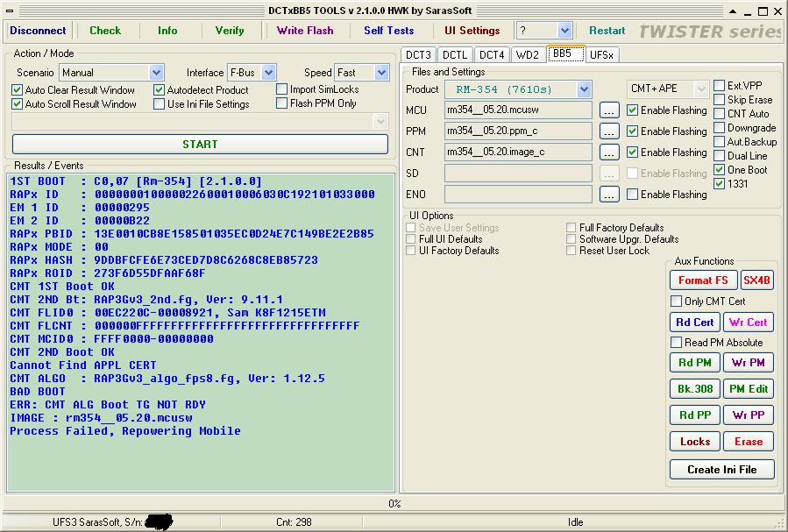Switch to the DCTL tab
Screen dimensions: 788x532
(455, 54)
